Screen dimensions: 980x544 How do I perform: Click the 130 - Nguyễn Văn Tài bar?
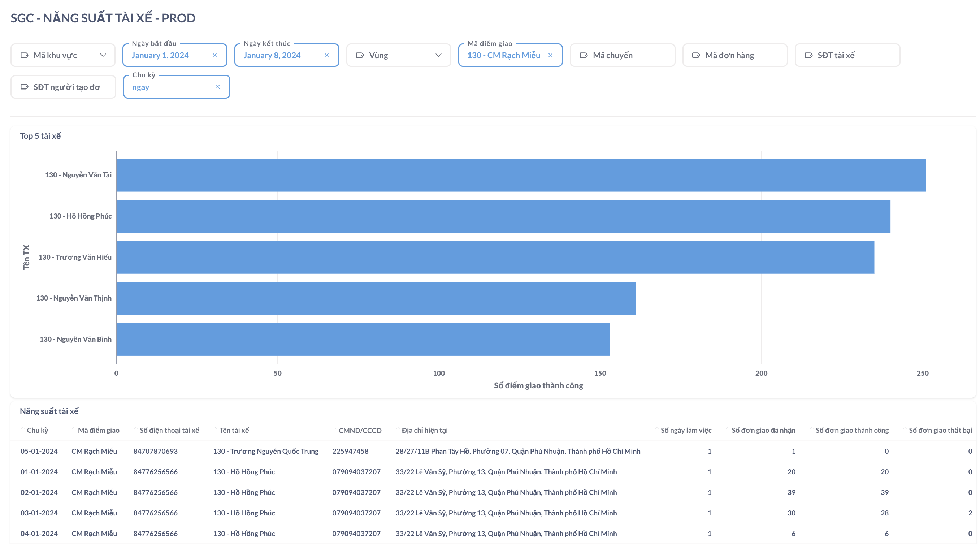pyautogui.click(x=521, y=175)
